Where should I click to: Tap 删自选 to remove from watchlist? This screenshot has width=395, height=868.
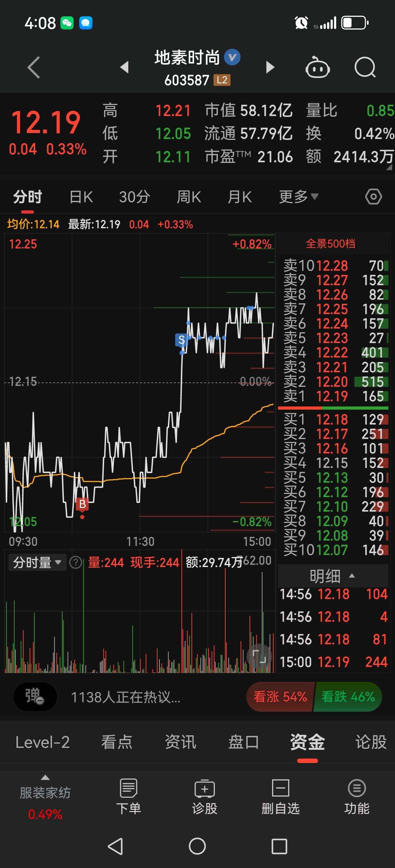pyautogui.click(x=281, y=797)
